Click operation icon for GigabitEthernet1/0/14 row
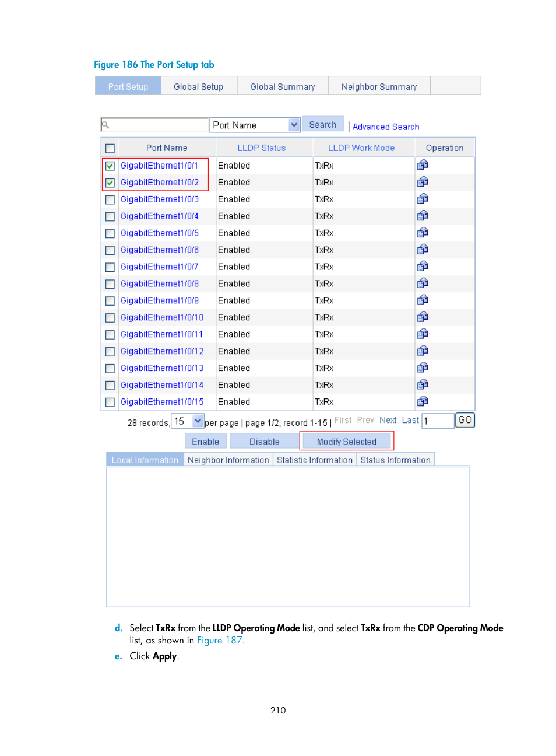The width and height of the screenshot is (556, 756). tap(423, 385)
